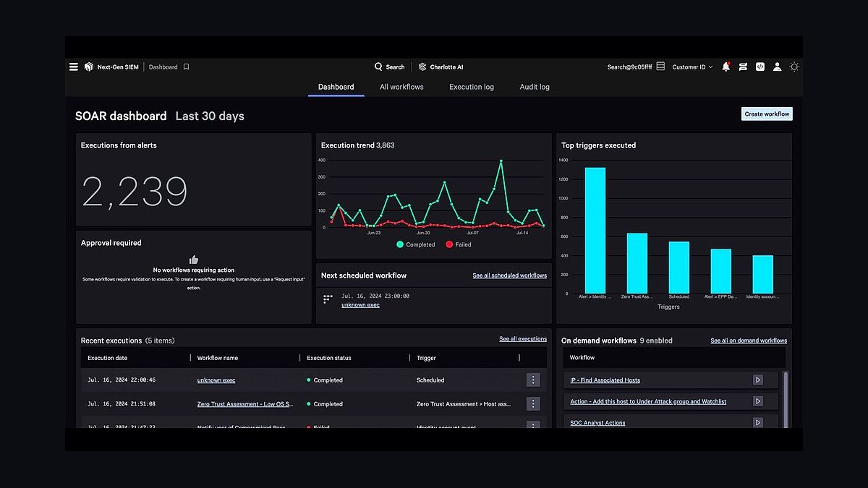Toggle light theme with sun icon
The height and width of the screenshot is (488, 868).
(x=794, y=67)
